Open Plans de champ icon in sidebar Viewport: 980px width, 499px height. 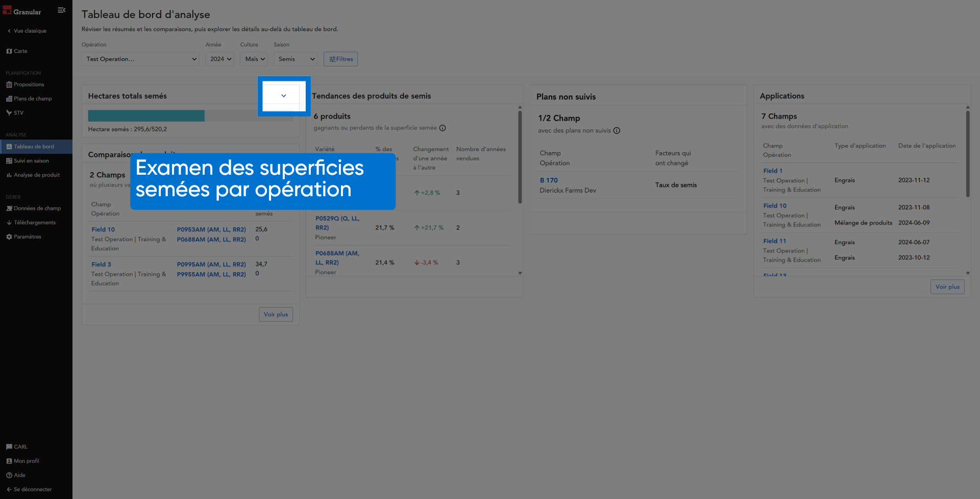tap(9, 99)
